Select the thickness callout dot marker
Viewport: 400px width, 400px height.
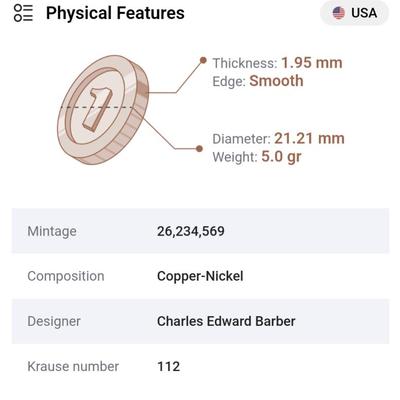[203, 60]
